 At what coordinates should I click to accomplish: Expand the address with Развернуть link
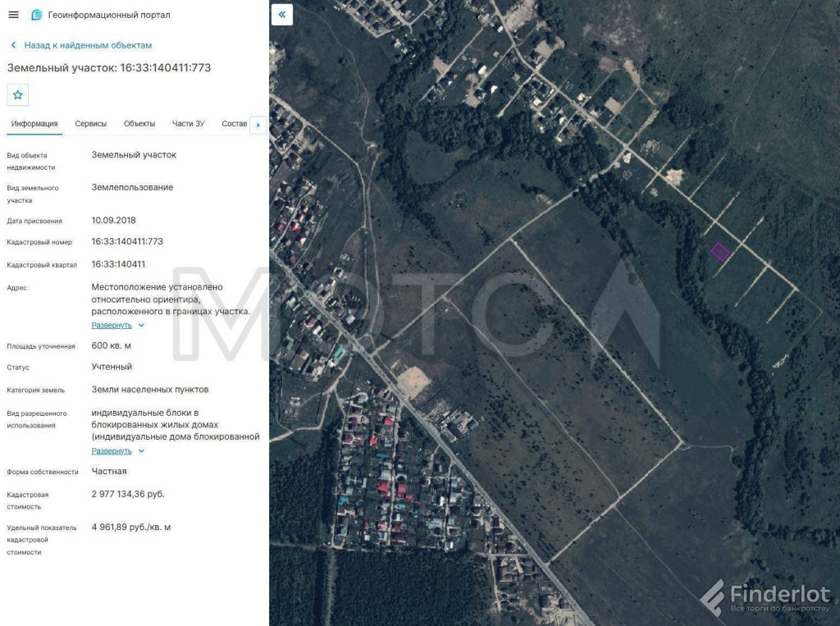(112, 326)
